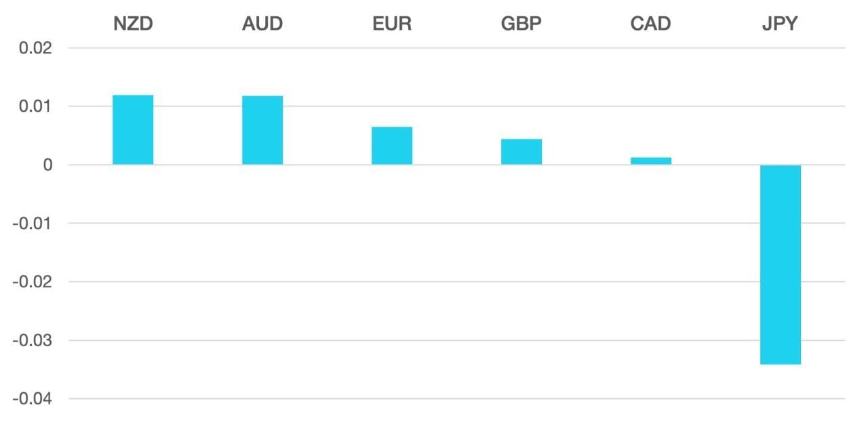Image resolution: width=868 pixels, height=422 pixels.
Task: Click the NZD bar in the chart
Action: 133,129
